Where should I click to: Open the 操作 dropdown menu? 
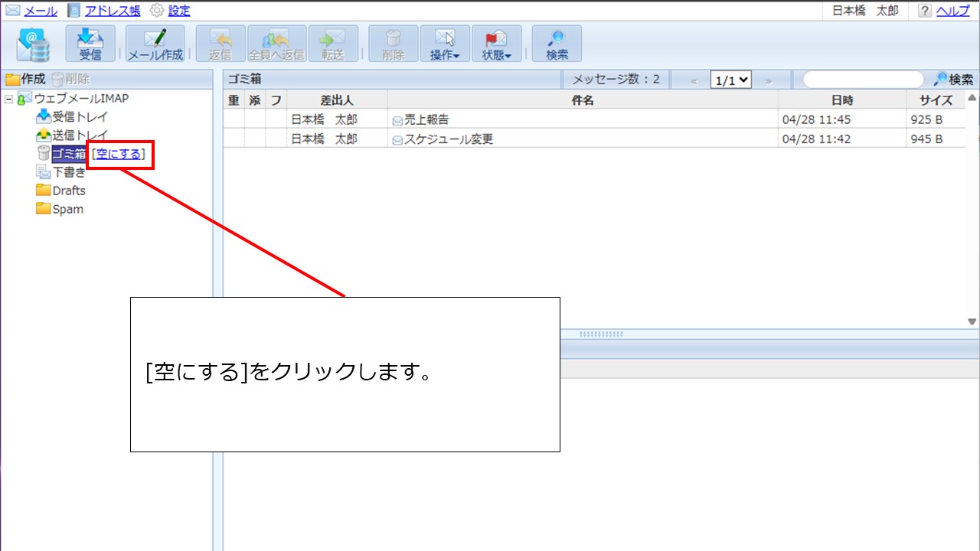coord(445,44)
